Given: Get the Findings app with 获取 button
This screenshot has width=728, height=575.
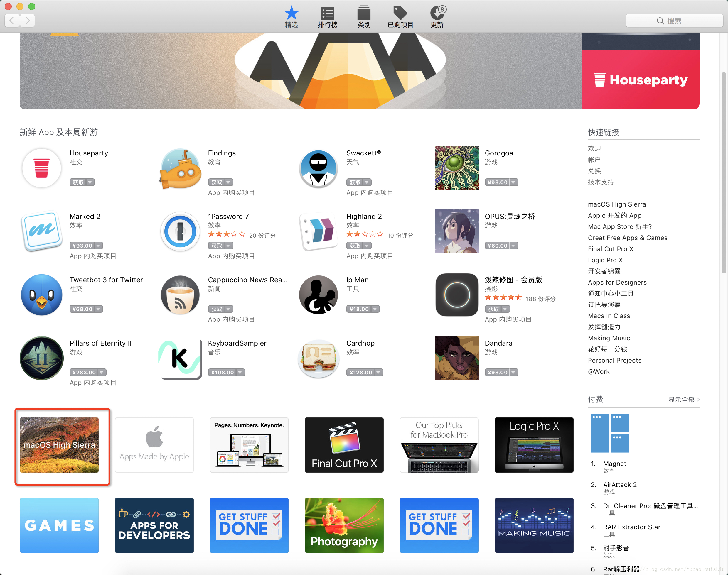Looking at the screenshot, I should (x=217, y=182).
